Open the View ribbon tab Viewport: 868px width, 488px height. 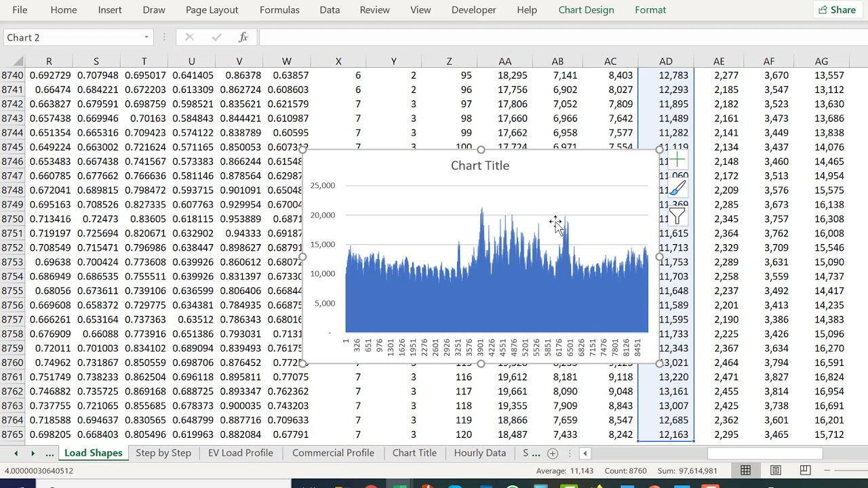tap(420, 10)
